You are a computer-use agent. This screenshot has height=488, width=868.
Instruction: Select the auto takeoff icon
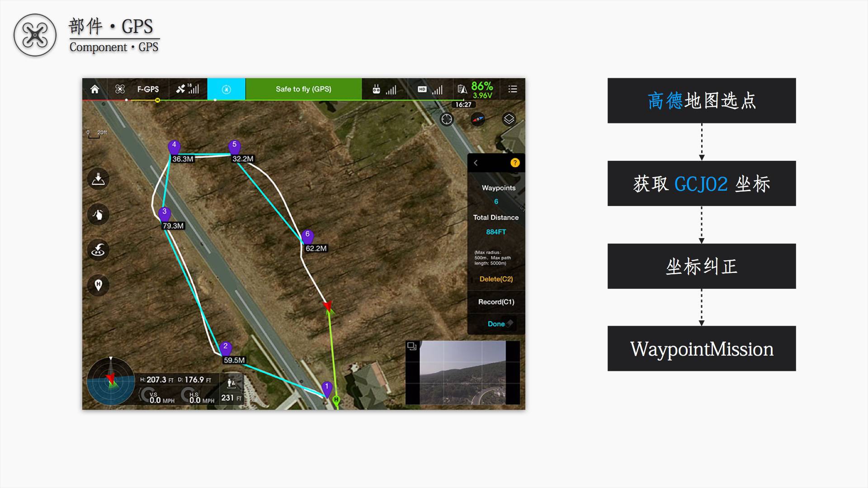tap(98, 179)
